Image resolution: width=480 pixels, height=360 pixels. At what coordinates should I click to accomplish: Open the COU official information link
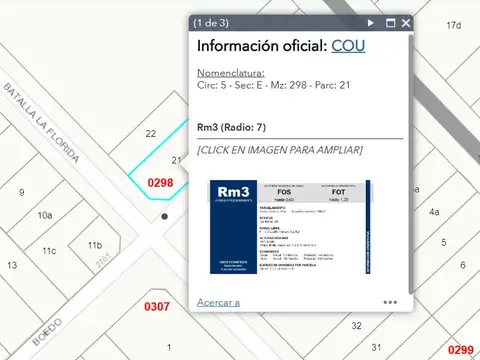point(348,46)
